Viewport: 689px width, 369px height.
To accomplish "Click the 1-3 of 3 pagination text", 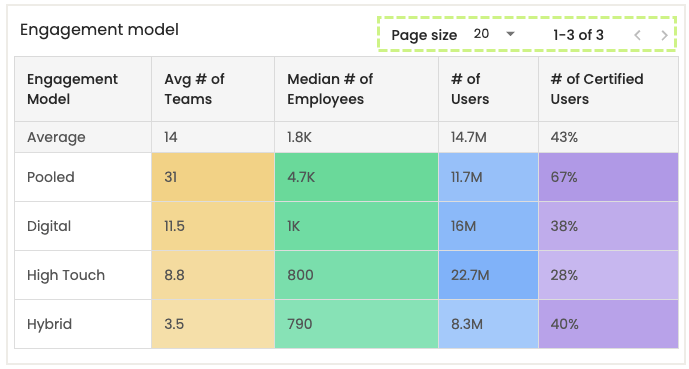I will [578, 35].
